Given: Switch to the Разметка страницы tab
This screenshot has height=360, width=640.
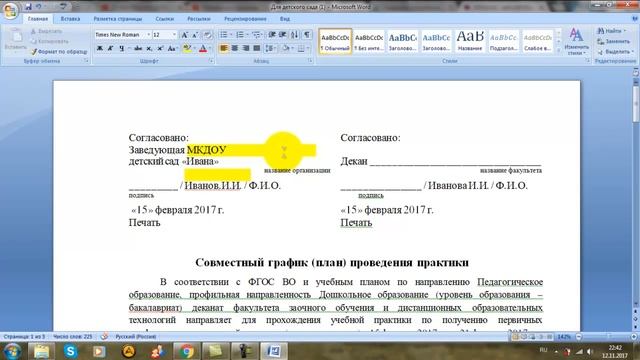Looking at the screenshot, I should click(x=118, y=19).
